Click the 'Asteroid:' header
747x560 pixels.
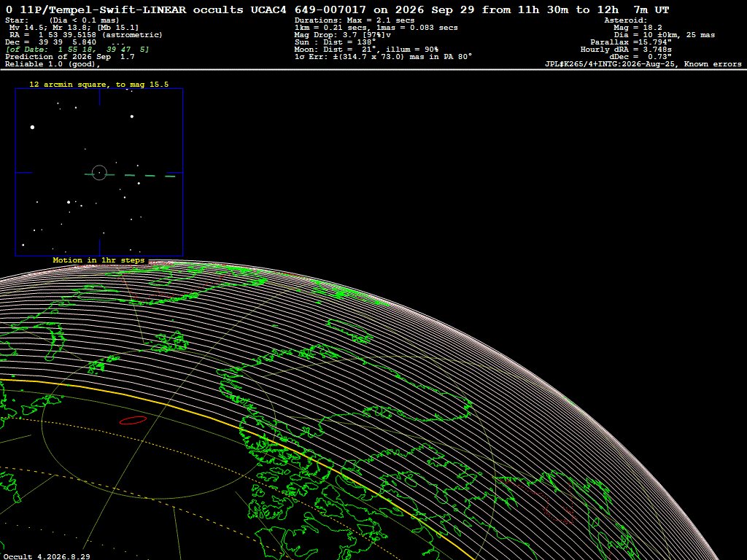(x=625, y=20)
